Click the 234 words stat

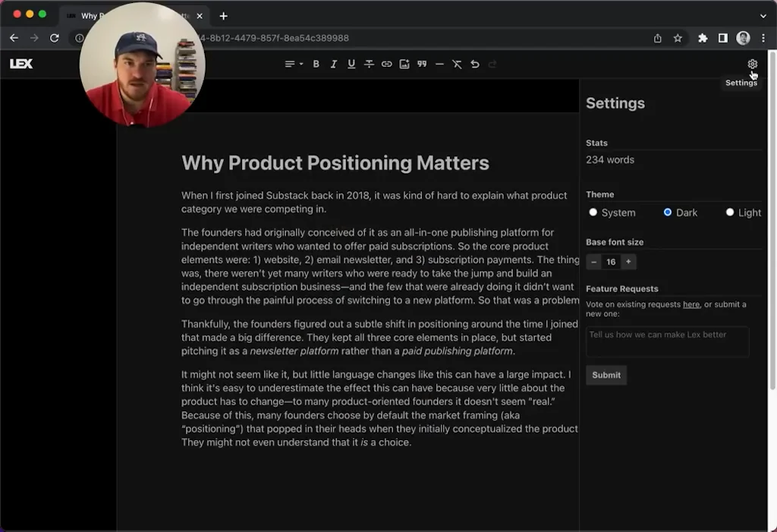click(x=610, y=159)
